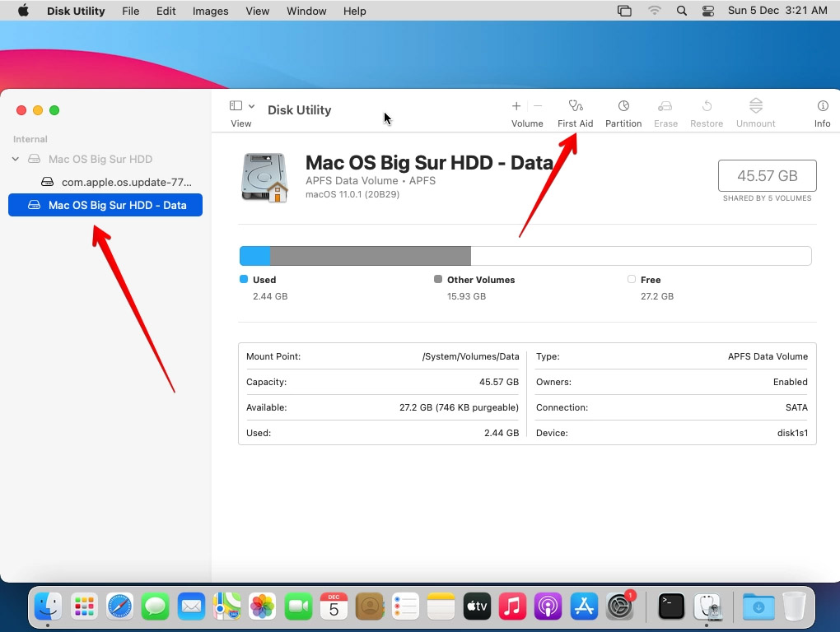The width and height of the screenshot is (840, 632).
Task: Open the Apple menu
Action: 23,11
